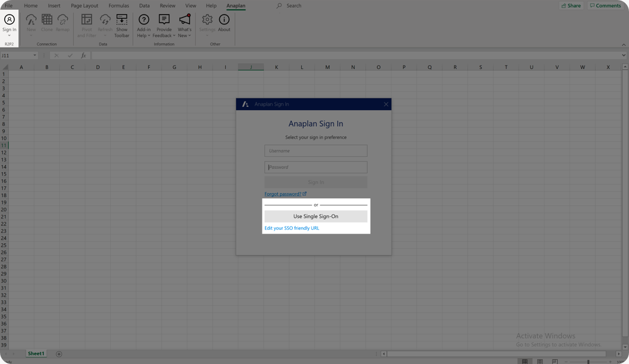Viewport: 629px width, 364px height.
Task: Click the Search box in title bar
Action: point(293,6)
